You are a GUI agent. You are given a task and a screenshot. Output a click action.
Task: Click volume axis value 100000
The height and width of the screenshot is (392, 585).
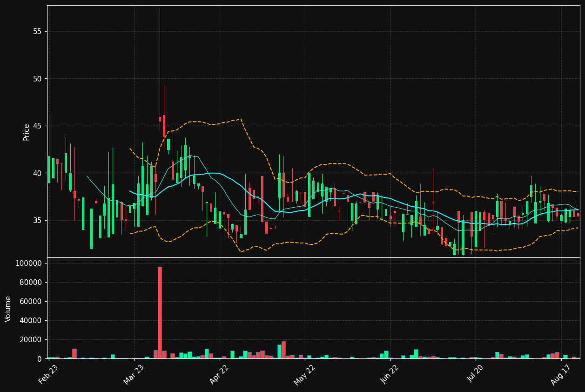[x=29, y=263]
